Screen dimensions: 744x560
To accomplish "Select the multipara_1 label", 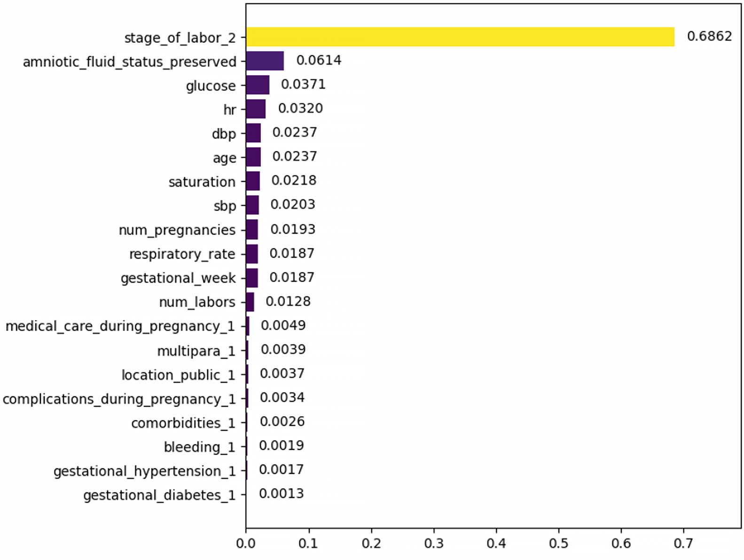I will tap(196, 351).
